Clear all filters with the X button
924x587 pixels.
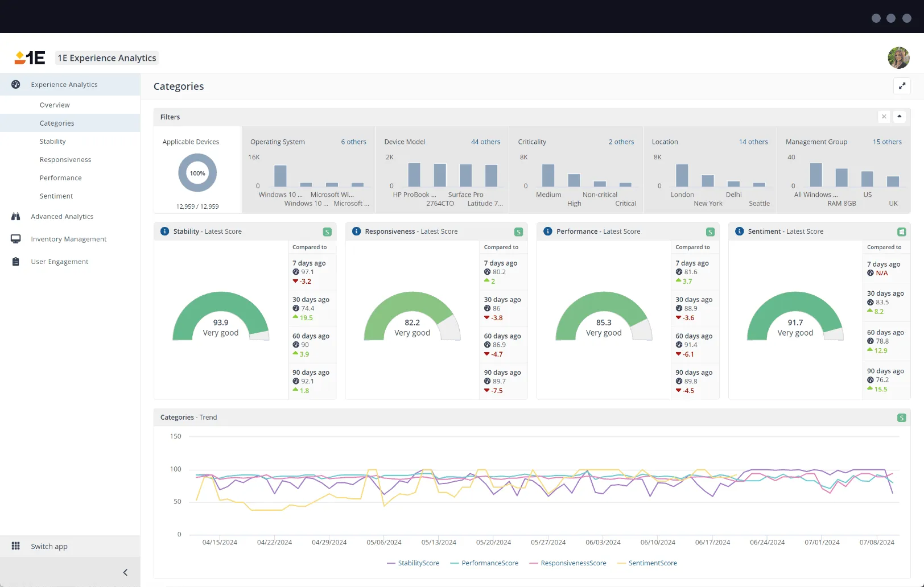tap(884, 117)
